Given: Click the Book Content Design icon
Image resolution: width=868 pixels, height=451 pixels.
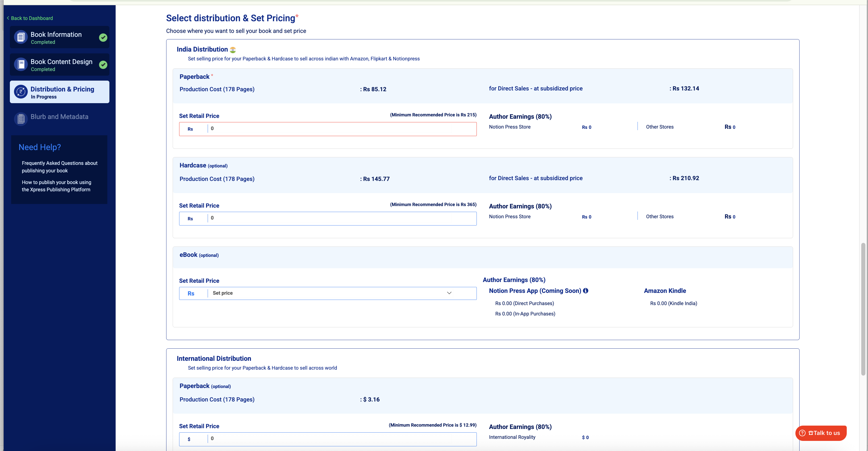Looking at the screenshot, I should 21,64.
